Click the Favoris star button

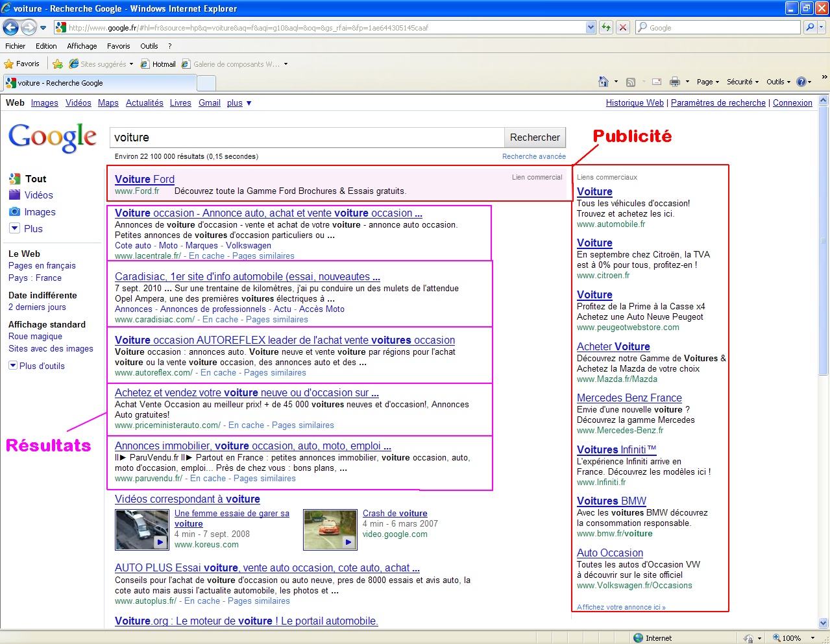pyautogui.click(x=22, y=64)
